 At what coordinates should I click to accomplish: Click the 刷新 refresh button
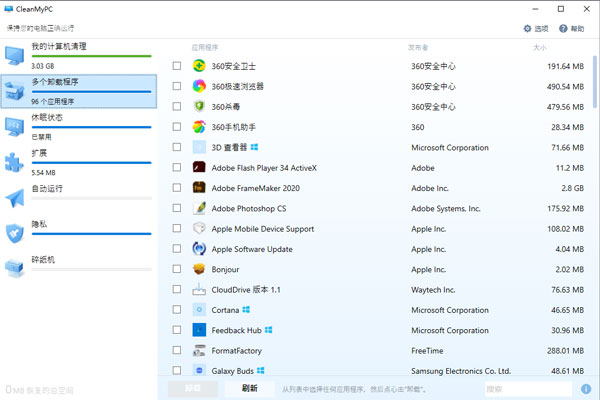pyautogui.click(x=249, y=389)
